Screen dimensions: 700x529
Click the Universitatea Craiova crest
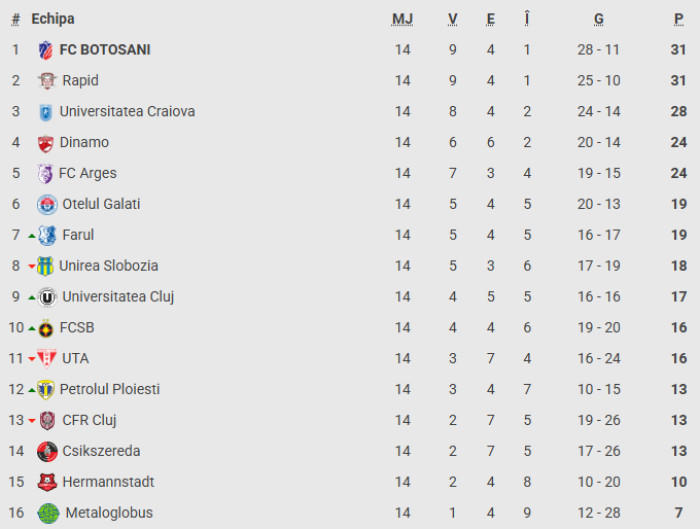tap(45, 112)
